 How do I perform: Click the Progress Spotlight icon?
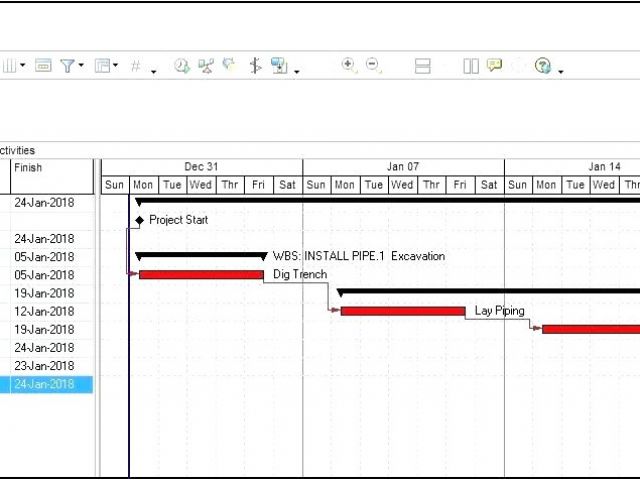[x=255, y=66]
